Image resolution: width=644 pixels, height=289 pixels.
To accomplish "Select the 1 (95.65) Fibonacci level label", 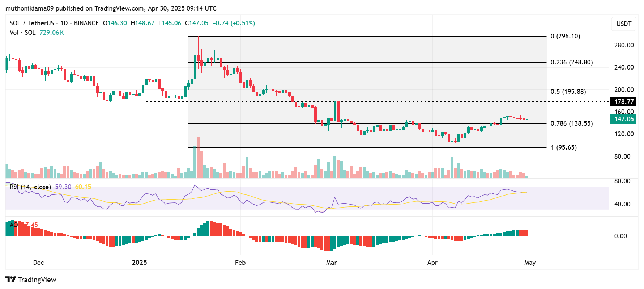I will [563, 147].
